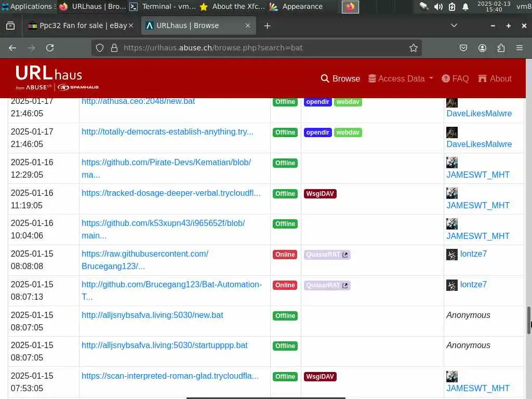
Task: Open the Firefox hamburger menu
Action: click(520, 48)
